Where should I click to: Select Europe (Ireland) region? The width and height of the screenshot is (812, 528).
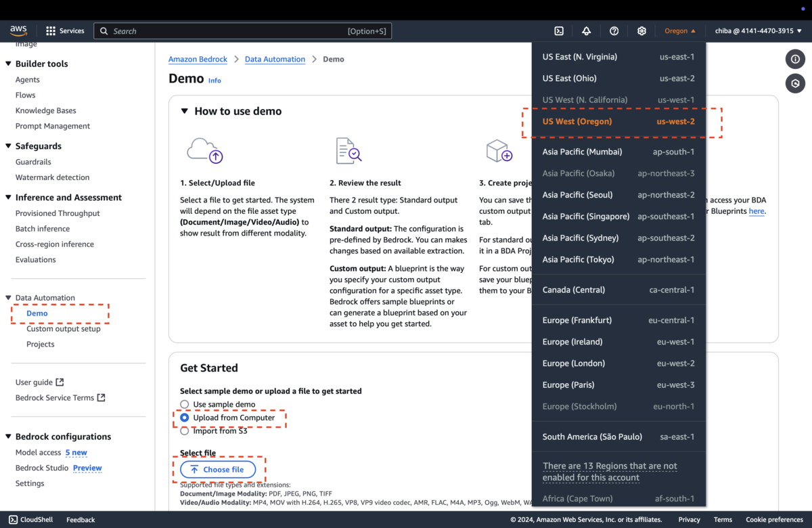[x=618, y=342]
